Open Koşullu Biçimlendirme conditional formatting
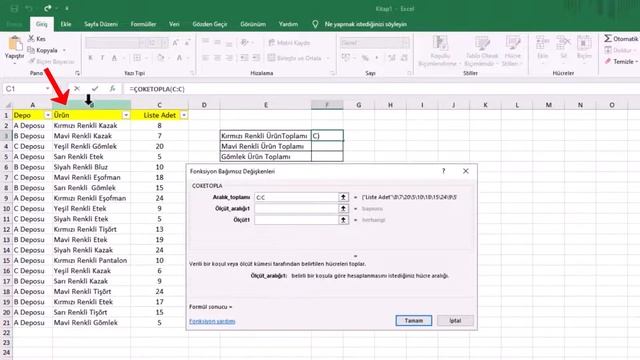Viewport: 640px width, 360px height. point(440,51)
